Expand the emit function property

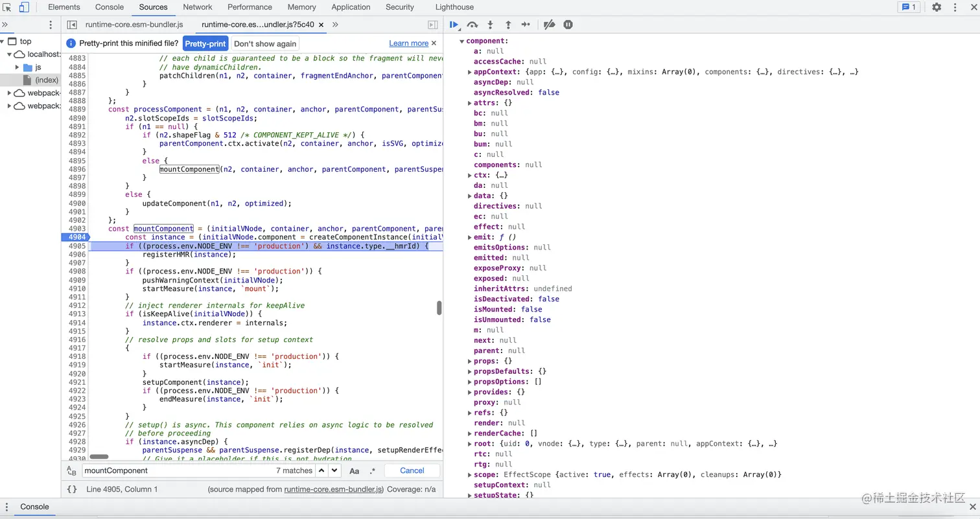[x=469, y=237]
